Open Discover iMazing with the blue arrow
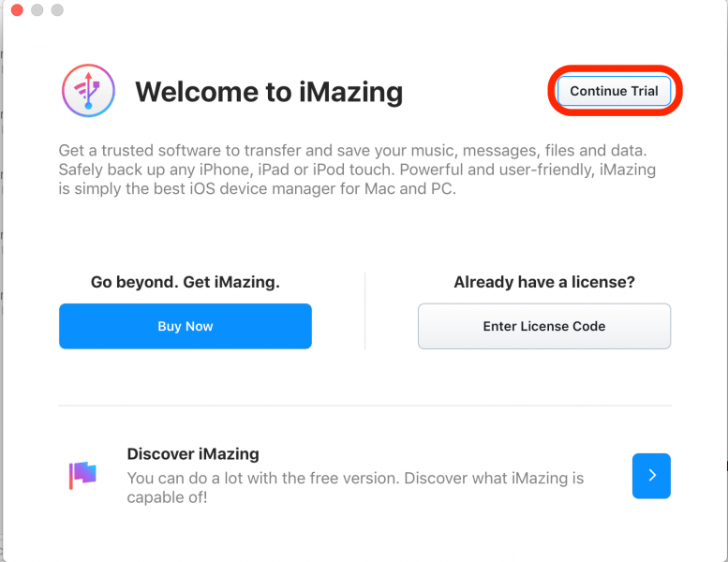Screen dimensions: 728x562 pyautogui.click(x=651, y=475)
